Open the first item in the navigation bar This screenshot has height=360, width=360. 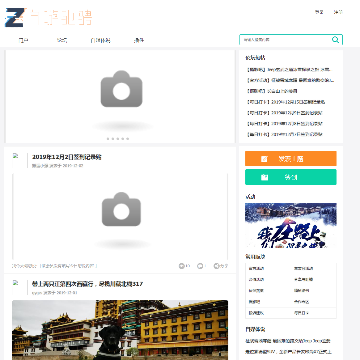23,40
